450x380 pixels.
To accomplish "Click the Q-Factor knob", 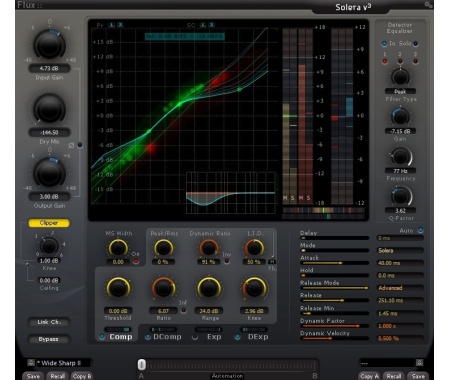I will (400, 196).
